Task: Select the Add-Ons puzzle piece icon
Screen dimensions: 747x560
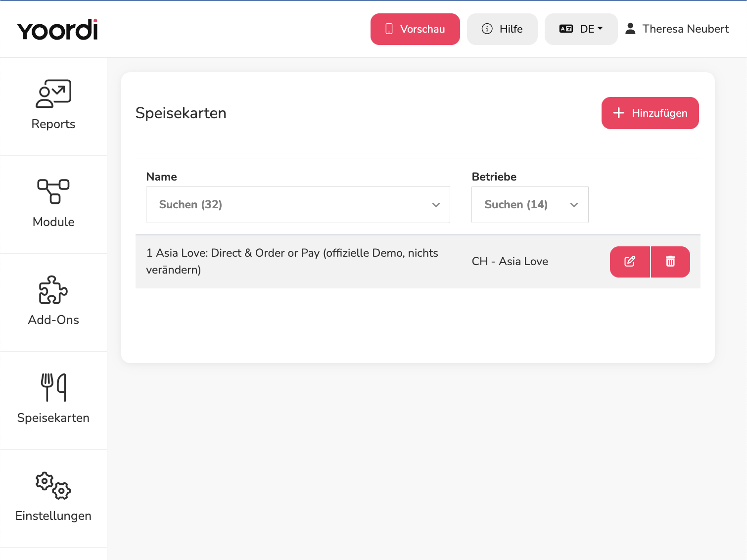Action: coord(53,289)
